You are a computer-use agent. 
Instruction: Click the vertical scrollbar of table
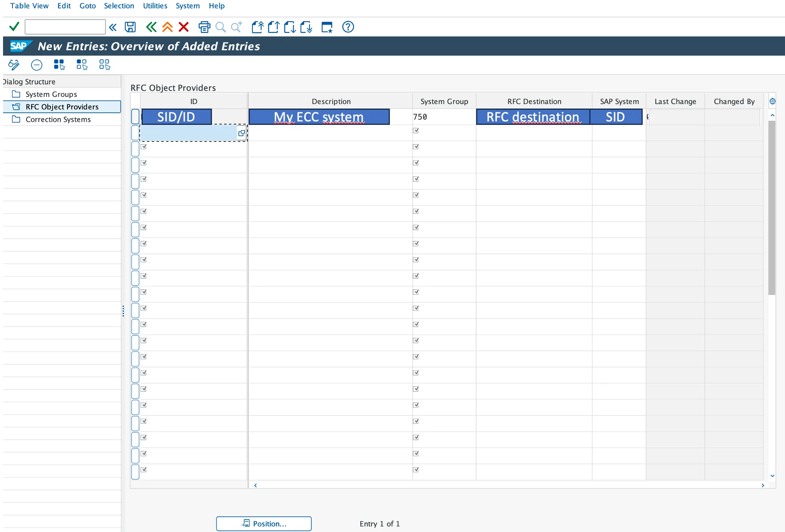(772, 208)
